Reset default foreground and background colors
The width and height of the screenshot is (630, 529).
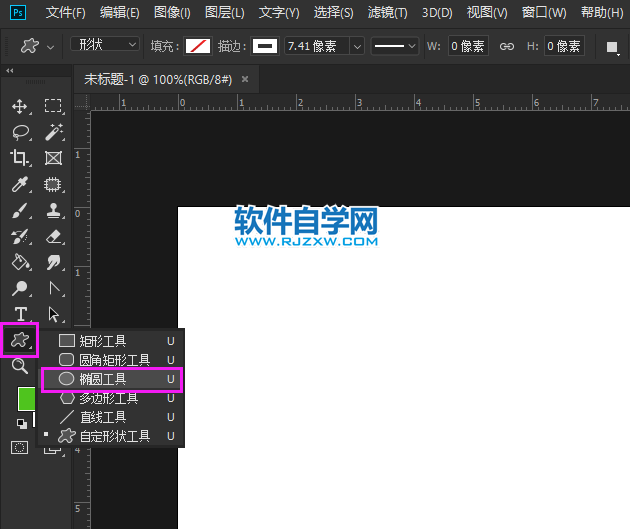21,423
